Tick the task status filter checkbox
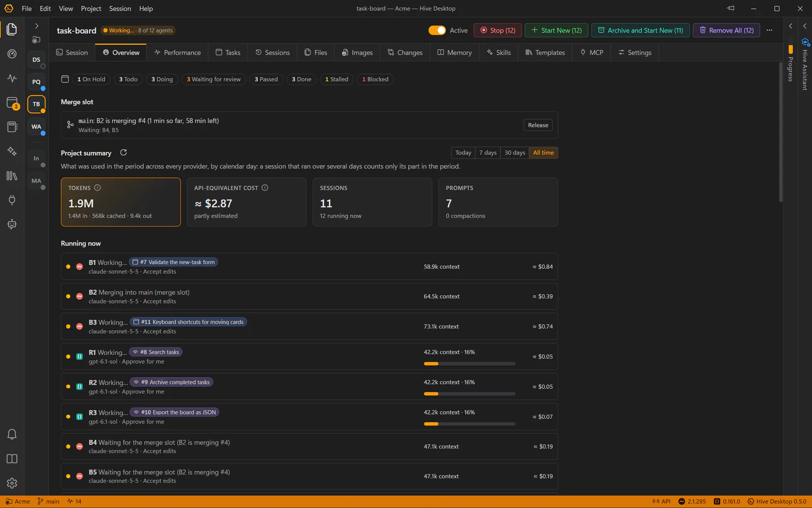This screenshot has width=812, height=508. [65, 79]
